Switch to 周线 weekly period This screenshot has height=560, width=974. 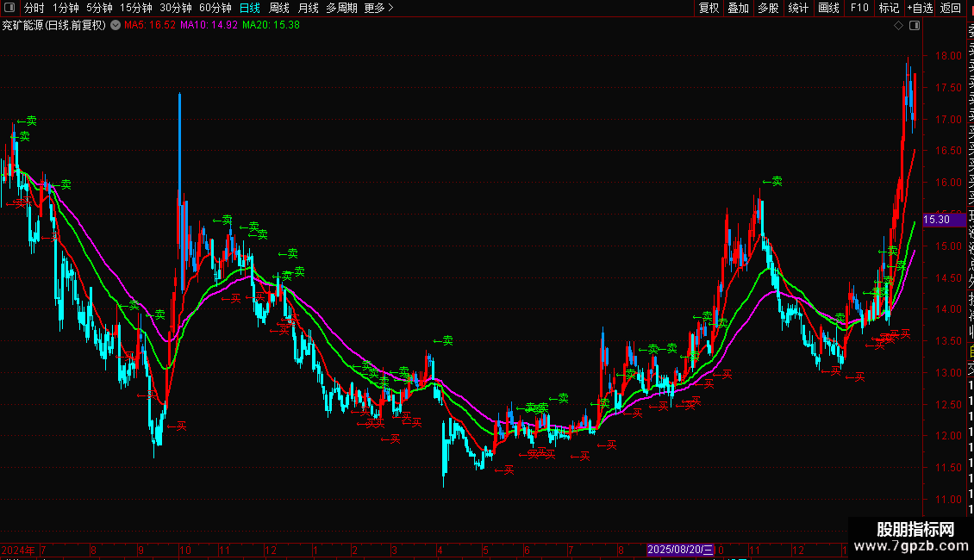click(279, 8)
